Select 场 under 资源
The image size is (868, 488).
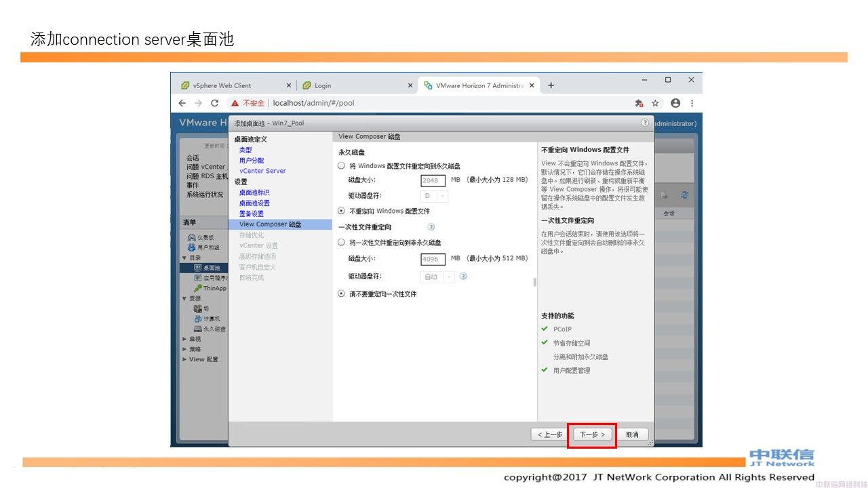201,308
